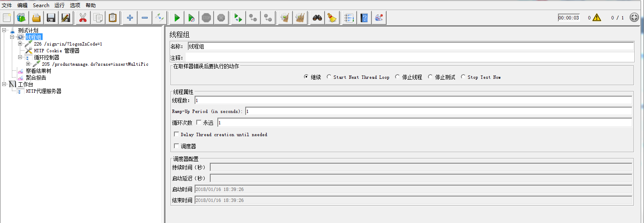This screenshot has height=223, width=644.
Task: Expand the 205 /productmanage.do sampler node
Action: point(28,64)
